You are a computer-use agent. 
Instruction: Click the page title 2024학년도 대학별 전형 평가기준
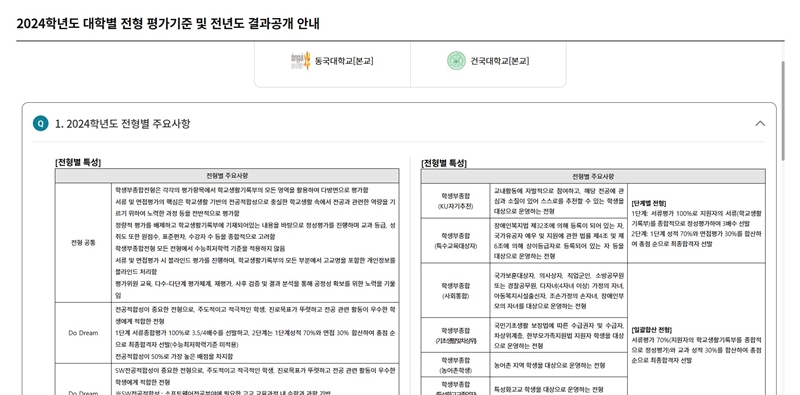168,23
